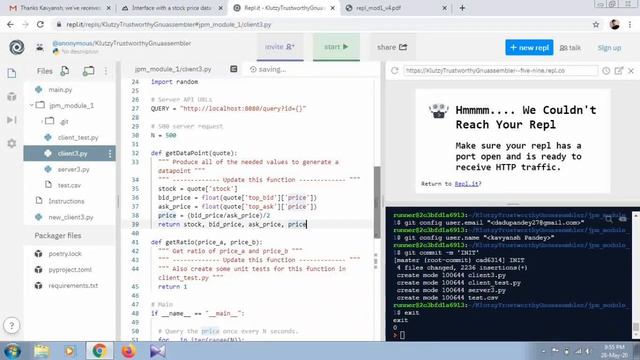Close the Repl.it browser tab
The height and width of the screenshot is (360, 640).
[x=332, y=8]
